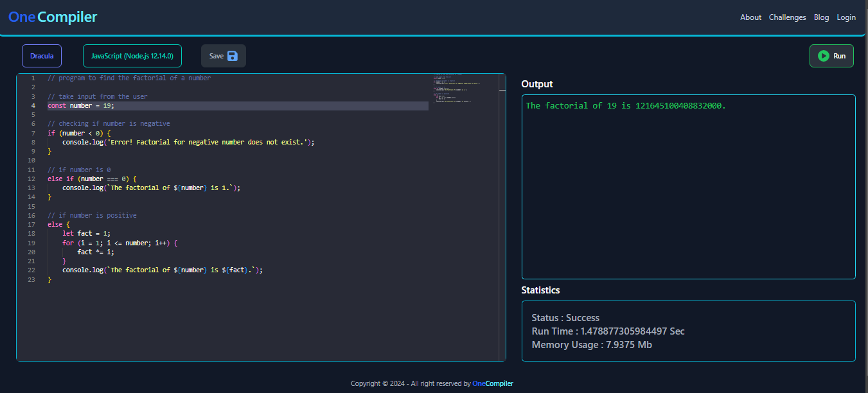Click the Output panel area
Viewport: 868px width, 393px height.
[x=688, y=186]
